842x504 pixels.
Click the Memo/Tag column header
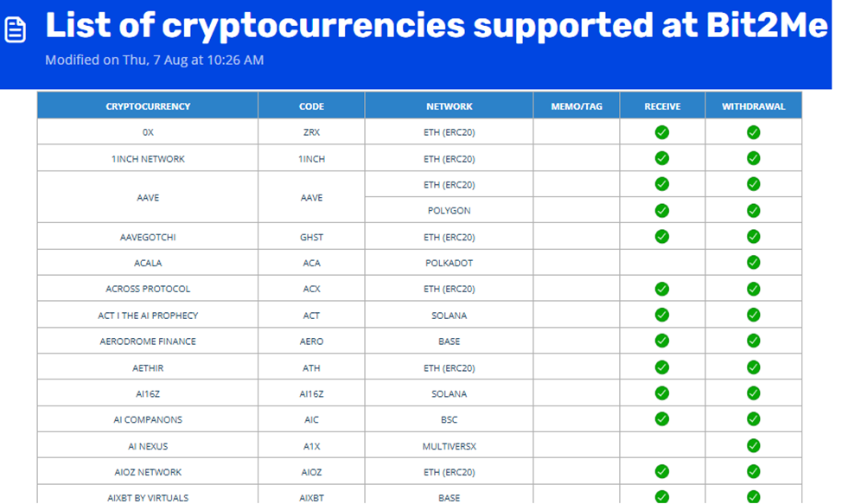(577, 106)
